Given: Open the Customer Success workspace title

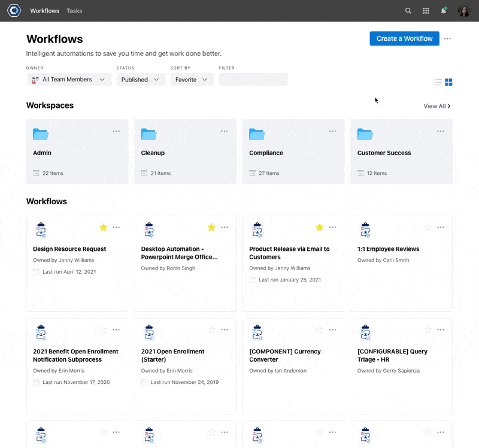Looking at the screenshot, I should pyautogui.click(x=384, y=153).
